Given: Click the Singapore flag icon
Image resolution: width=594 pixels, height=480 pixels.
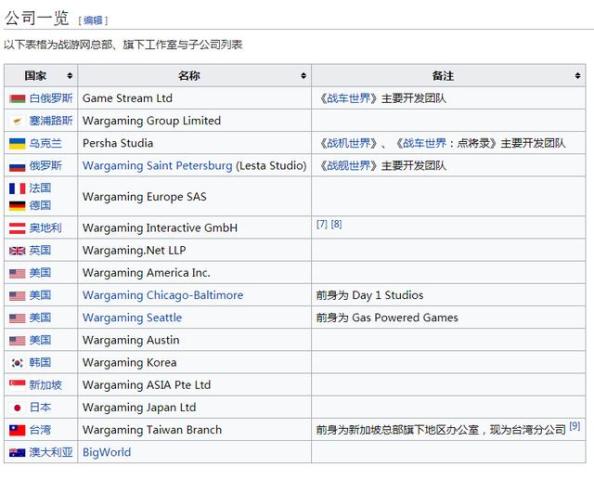Looking at the screenshot, I should tap(17, 385).
